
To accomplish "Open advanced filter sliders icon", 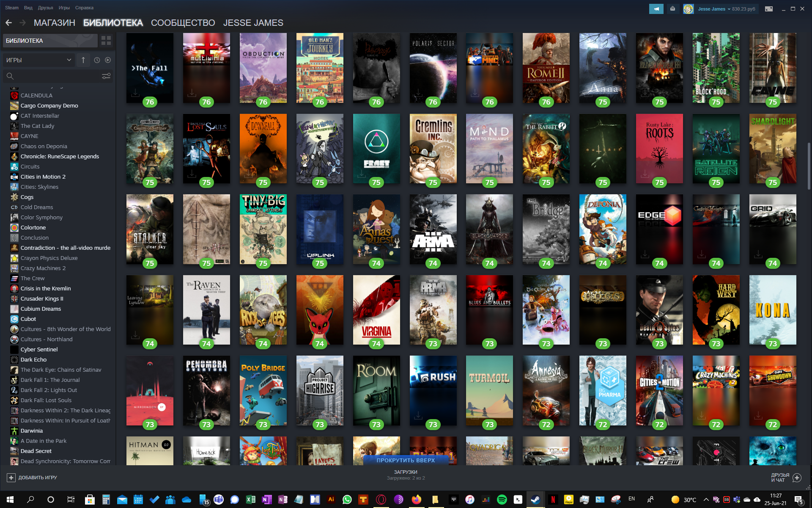I will (106, 76).
